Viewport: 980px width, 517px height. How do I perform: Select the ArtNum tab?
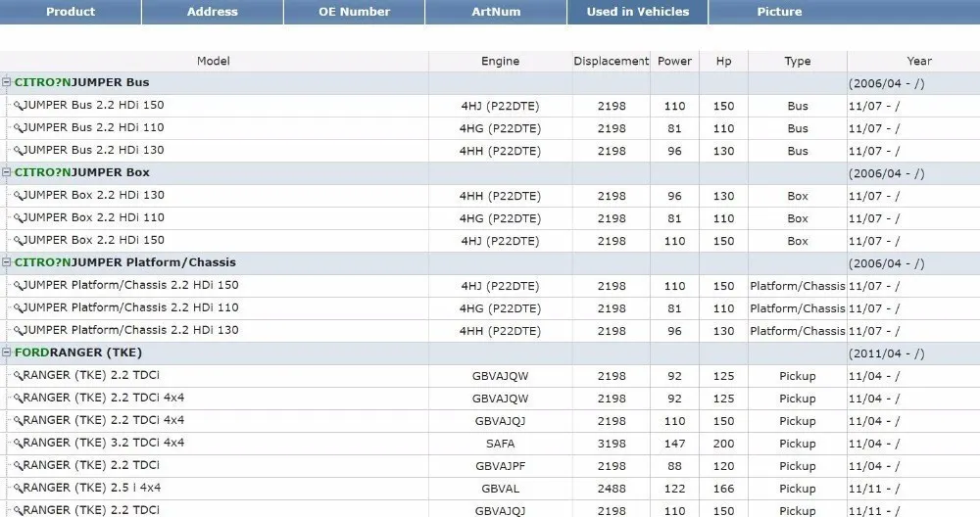tap(496, 12)
